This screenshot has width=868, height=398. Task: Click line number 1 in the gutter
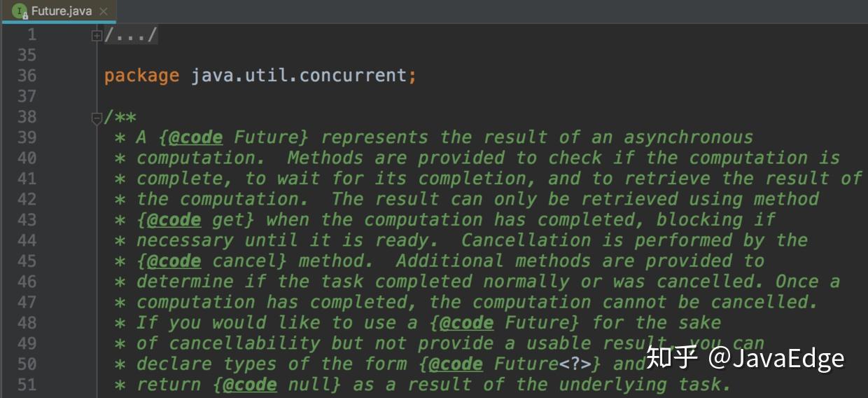(x=31, y=35)
